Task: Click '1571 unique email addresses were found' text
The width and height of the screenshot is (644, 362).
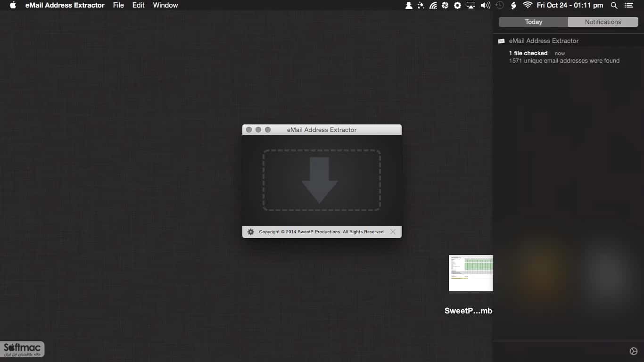Action: [564, 61]
